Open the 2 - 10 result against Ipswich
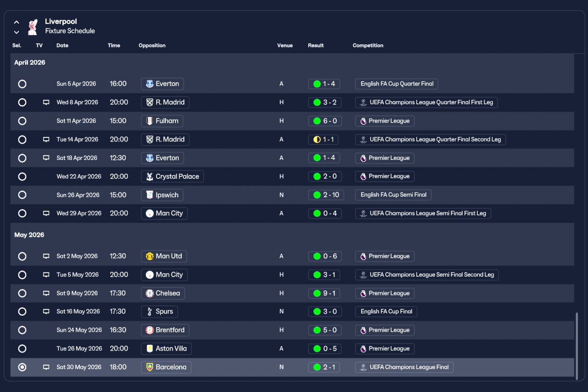This screenshot has height=392, width=588. click(326, 195)
